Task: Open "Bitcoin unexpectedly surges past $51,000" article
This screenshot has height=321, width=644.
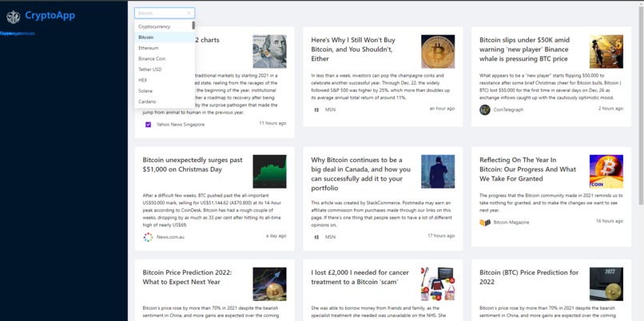Action: (x=193, y=164)
